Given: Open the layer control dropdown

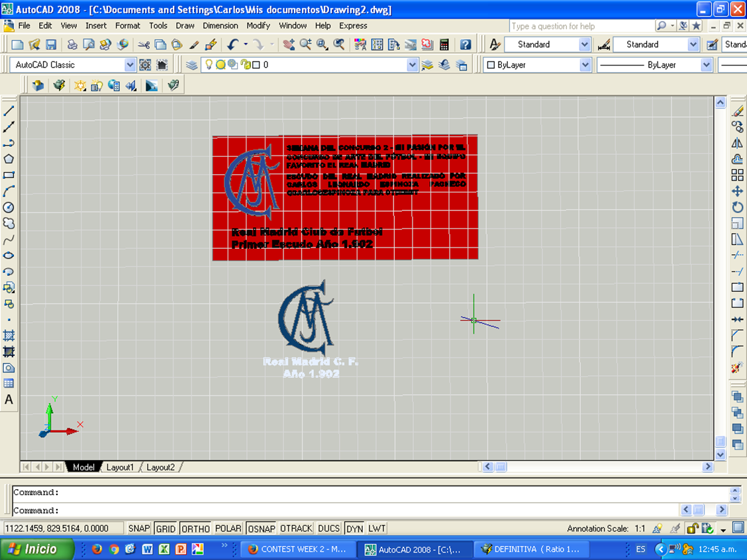Looking at the screenshot, I should 413,65.
